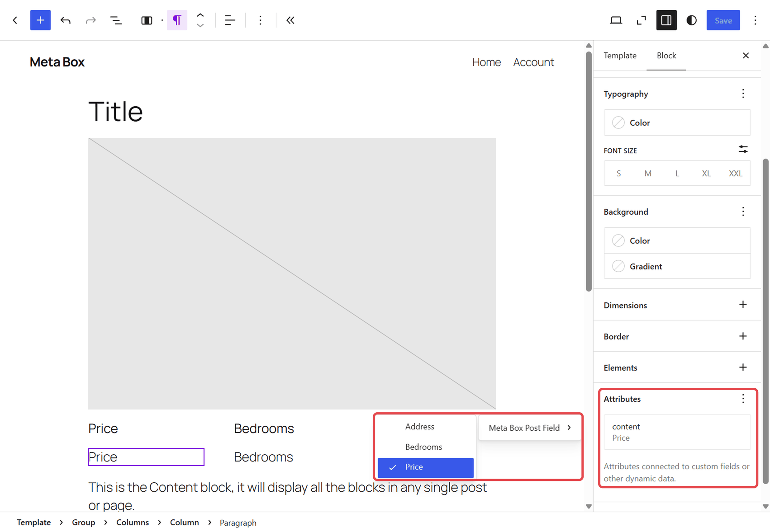The image size is (770, 532).
Task: Redo the last undone change
Action: [x=91, y=20]
